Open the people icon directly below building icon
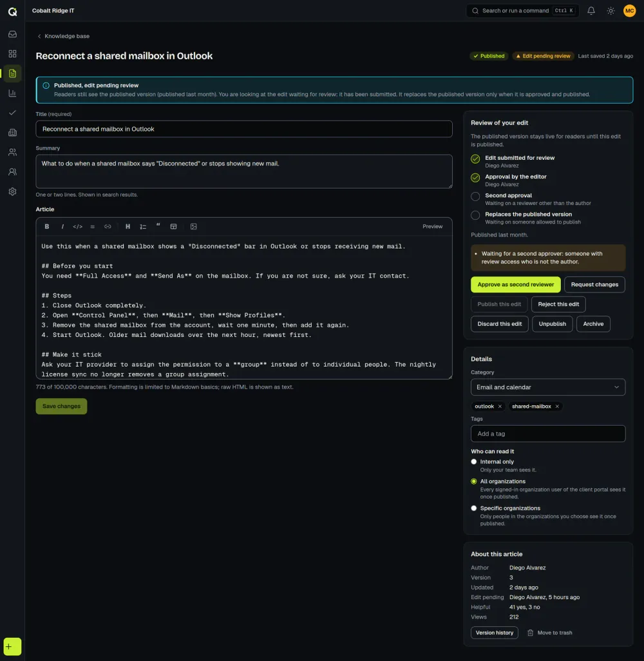This screenshot has width=644, height=661. pyautogui.click(x=12, y=152)
